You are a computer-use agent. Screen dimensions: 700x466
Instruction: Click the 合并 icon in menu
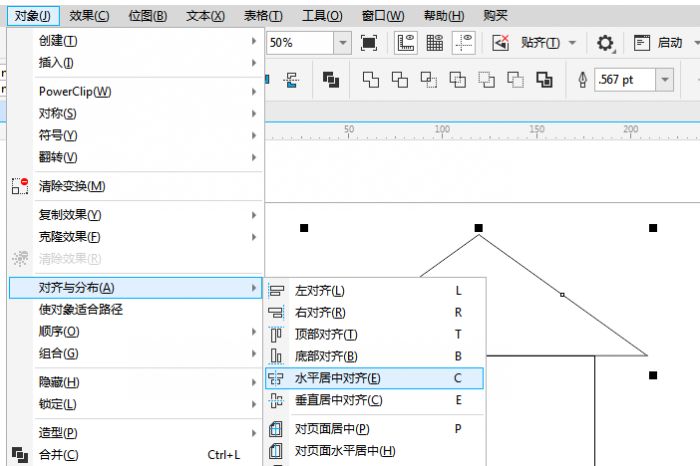point(20,455)
